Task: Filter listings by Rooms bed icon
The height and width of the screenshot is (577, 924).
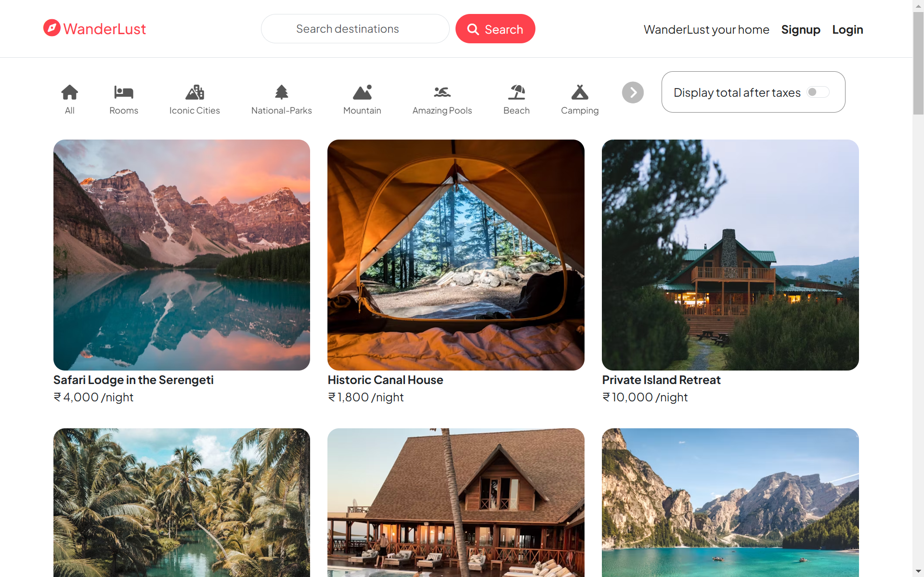Action: 123,92
